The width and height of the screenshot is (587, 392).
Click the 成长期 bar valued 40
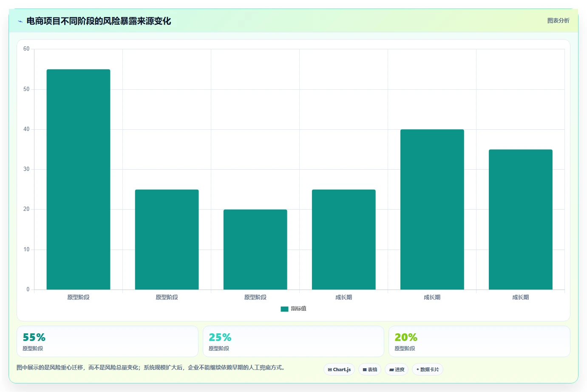432,210
